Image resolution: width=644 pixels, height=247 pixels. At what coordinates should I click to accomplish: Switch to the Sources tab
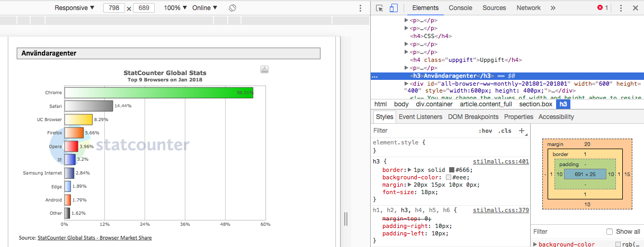[494, 8]
